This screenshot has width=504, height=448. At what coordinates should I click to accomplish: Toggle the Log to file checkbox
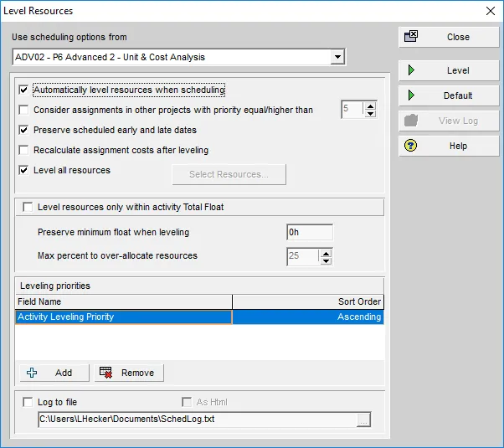pyautogui.click(x=28, y=403)
